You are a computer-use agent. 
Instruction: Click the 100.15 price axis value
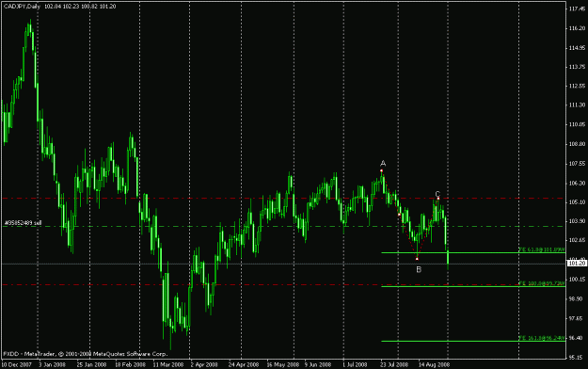coord(577,280)
